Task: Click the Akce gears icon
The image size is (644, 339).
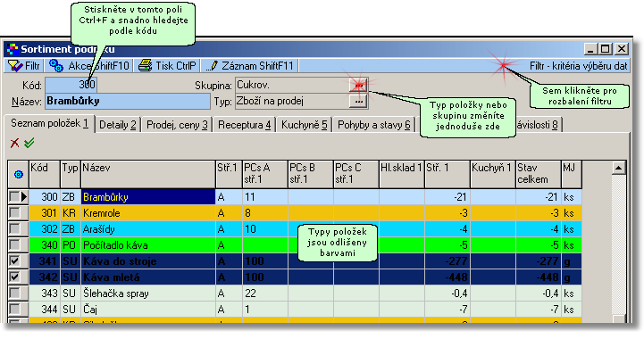Action: (x=56, y=66)
